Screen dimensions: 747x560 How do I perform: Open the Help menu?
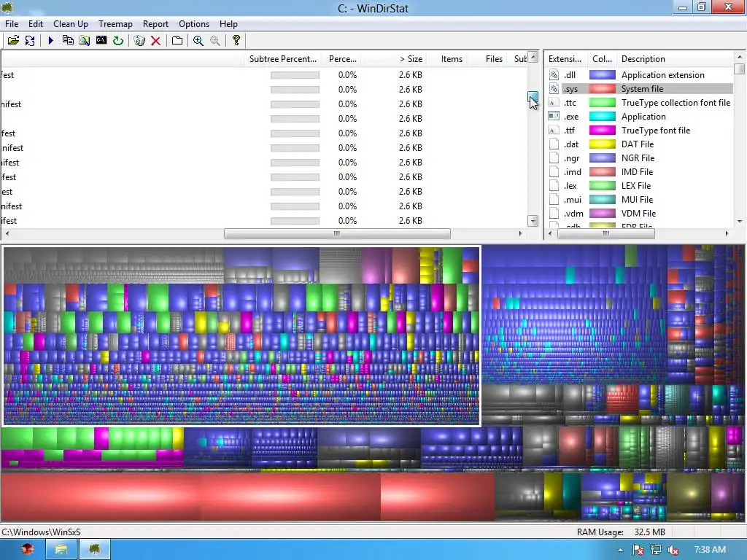pyautogui.click(x=228, y=24)
